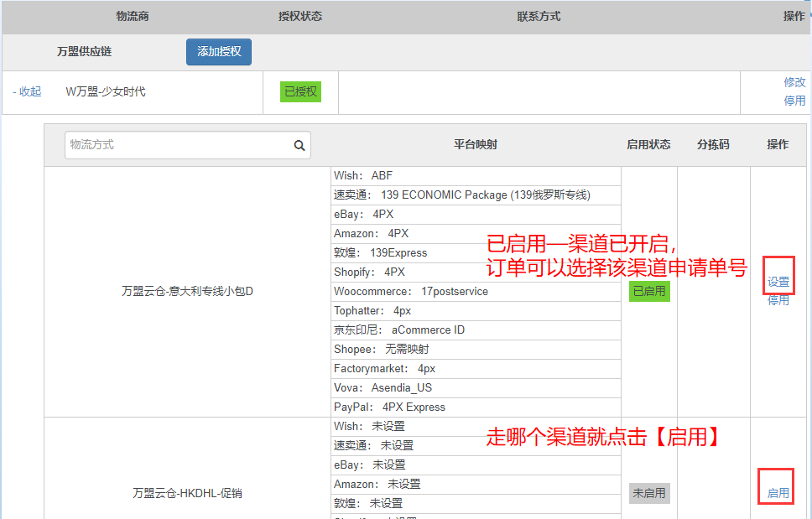Click the green 已启用 status badge
Image resolution: width=812 pixels, height=519 pixels.
point(649,291)
